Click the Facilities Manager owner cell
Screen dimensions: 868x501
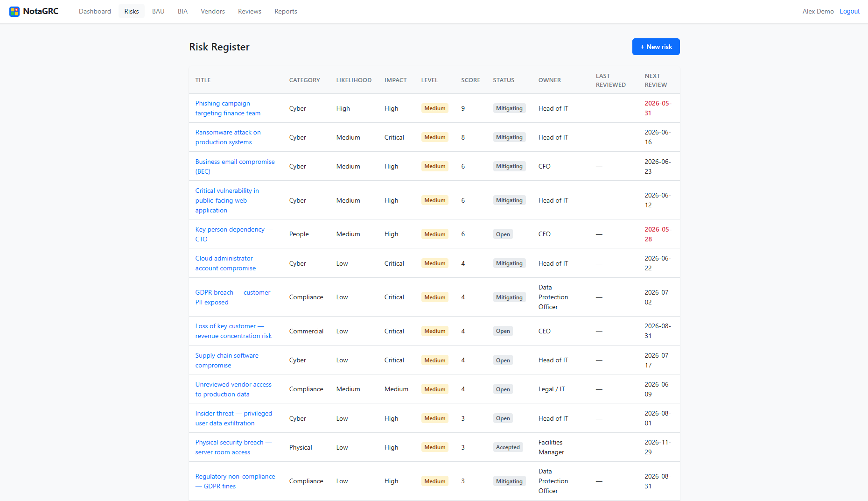coord(551,447)
